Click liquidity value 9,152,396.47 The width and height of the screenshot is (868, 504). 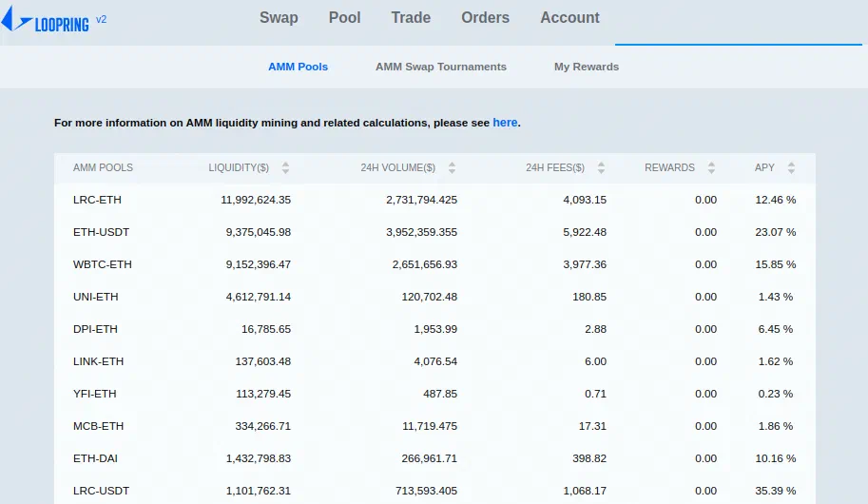click(258, 264)
